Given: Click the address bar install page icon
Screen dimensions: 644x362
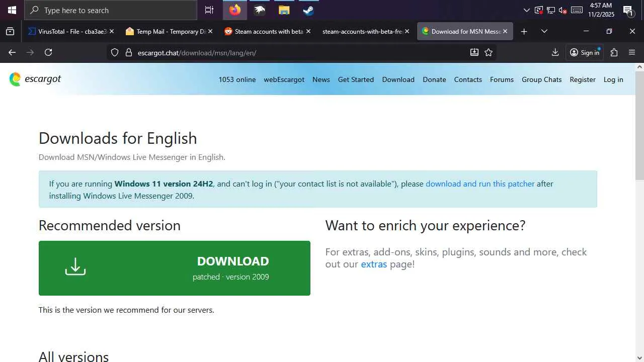Looking at the screenshot, I should (474, 52).
